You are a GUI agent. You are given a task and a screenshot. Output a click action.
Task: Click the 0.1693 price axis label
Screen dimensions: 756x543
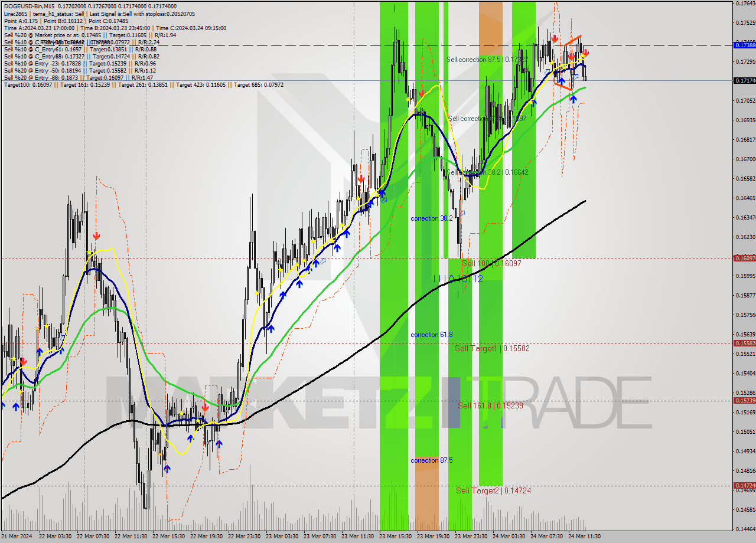pos(745,120)
